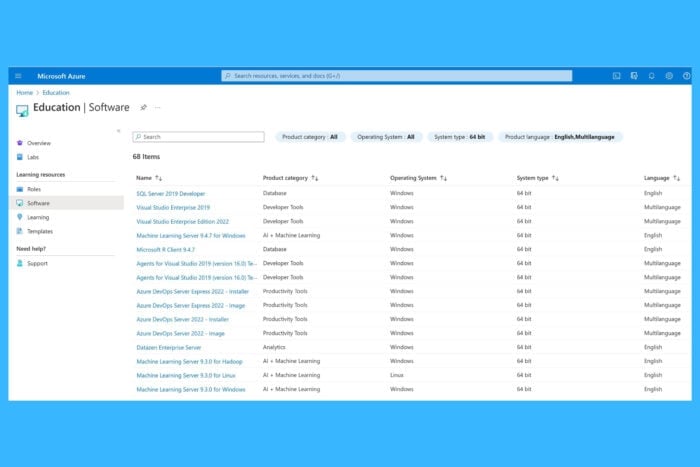Open the Operating System filter
The image size is (700, 467).
click(386, 137)
